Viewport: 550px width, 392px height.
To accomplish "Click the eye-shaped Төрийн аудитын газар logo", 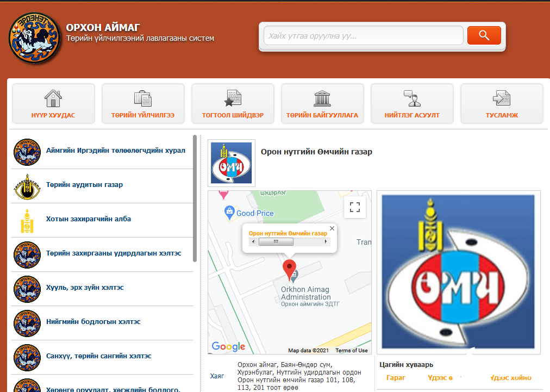I will point(27,186).
